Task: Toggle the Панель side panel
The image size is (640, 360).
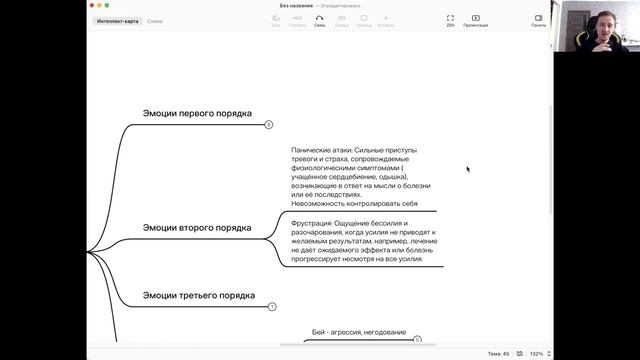Action: click(538, 21)
